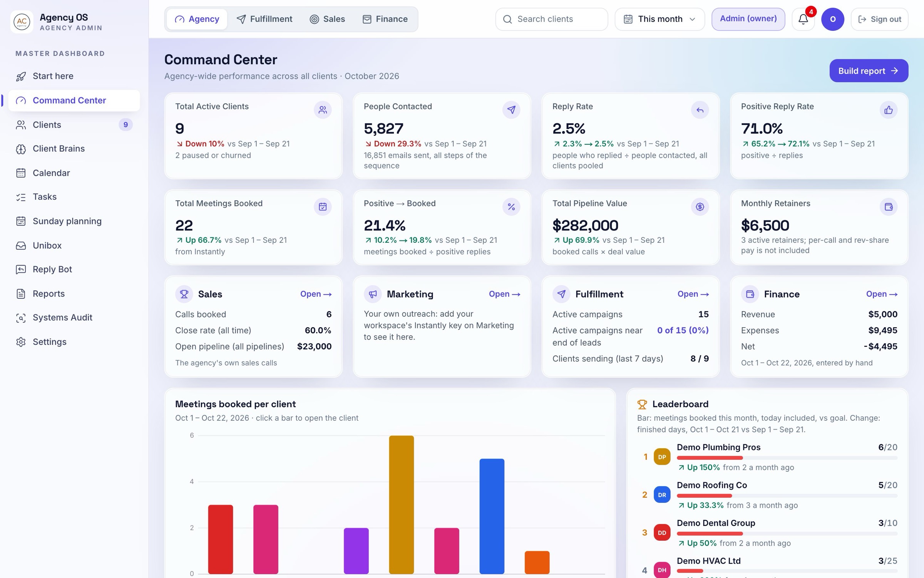
Task: Click the Demo Plumbing Pros progress bar
Action: point(787,458)
